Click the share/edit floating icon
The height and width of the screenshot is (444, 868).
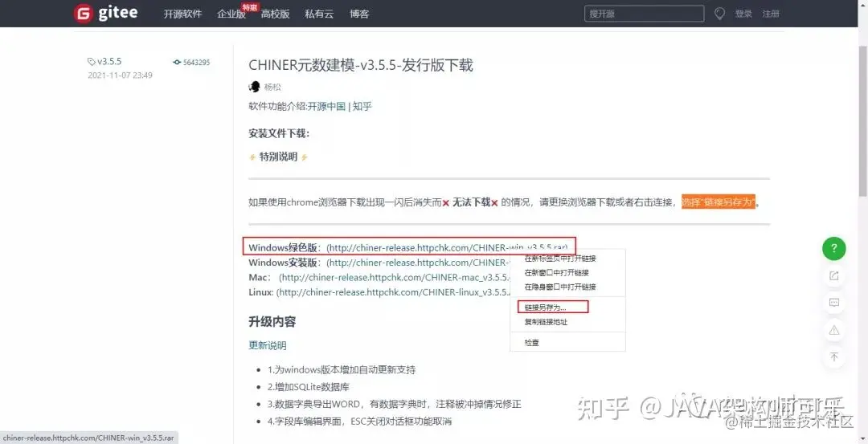pyautogui.click(x=833, y=275)
